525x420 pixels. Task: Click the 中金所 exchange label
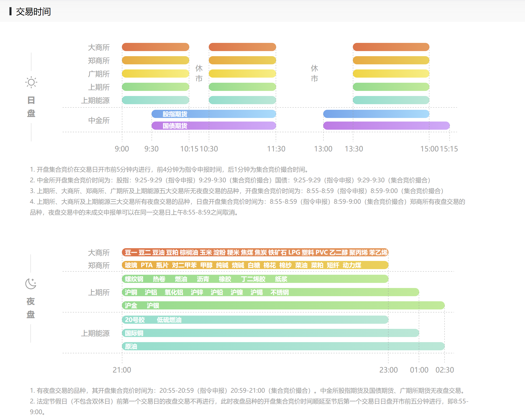[x=99, y=120]
